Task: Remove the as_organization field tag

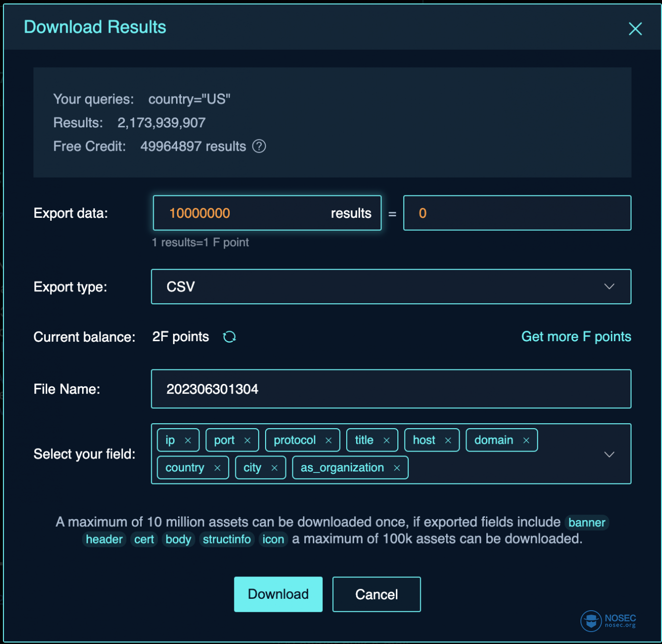Action: click(397, 468)
